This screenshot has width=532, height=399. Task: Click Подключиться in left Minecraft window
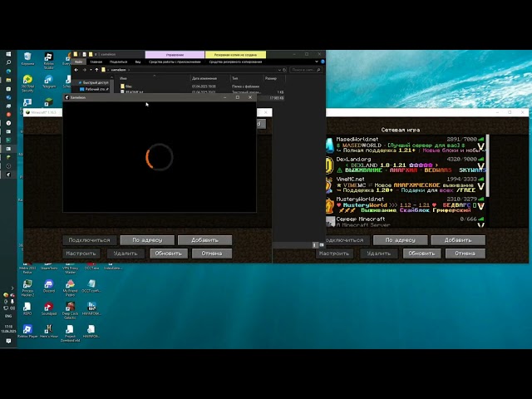click(90, 240)
